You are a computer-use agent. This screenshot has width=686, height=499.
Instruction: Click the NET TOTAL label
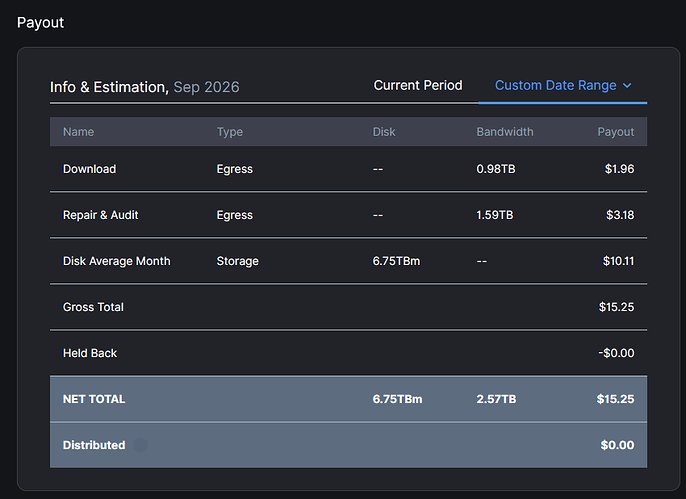coord(94,399)
